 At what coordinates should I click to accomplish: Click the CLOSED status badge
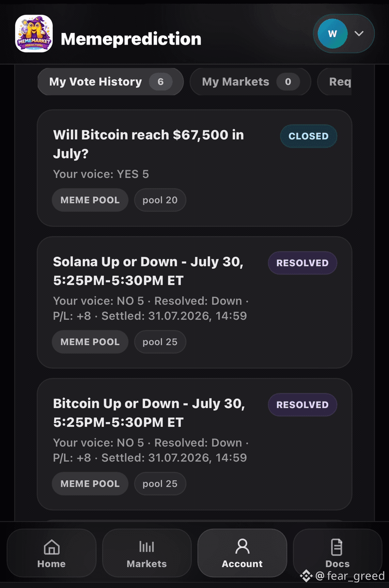tap(309, 136)
